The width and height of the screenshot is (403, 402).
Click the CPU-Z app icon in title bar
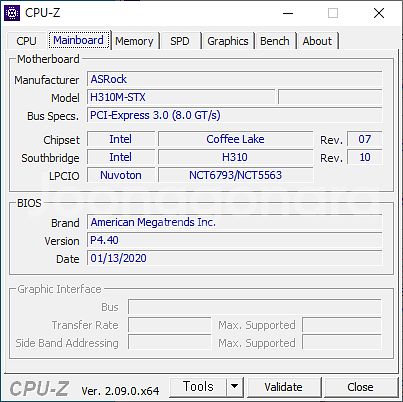click(12, 13)
